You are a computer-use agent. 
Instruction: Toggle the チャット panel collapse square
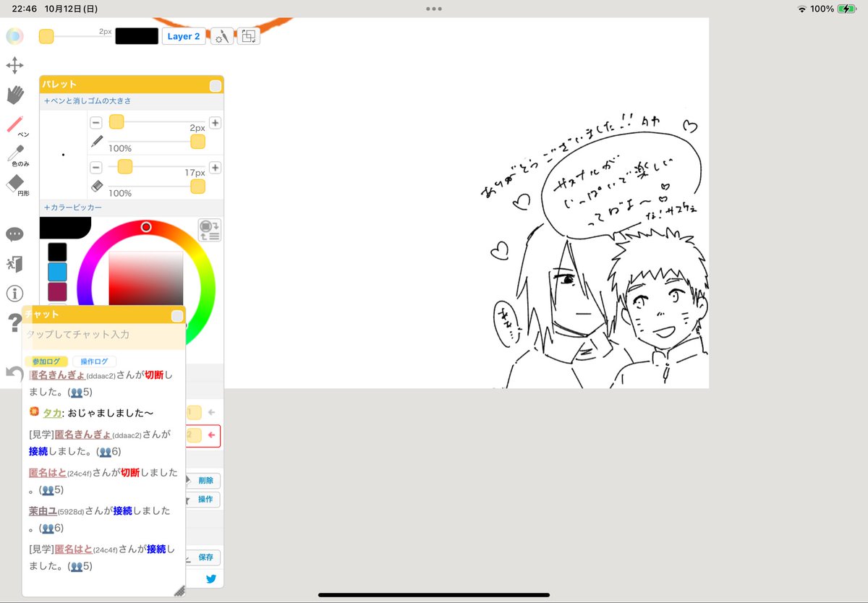[x=177, y=316]
